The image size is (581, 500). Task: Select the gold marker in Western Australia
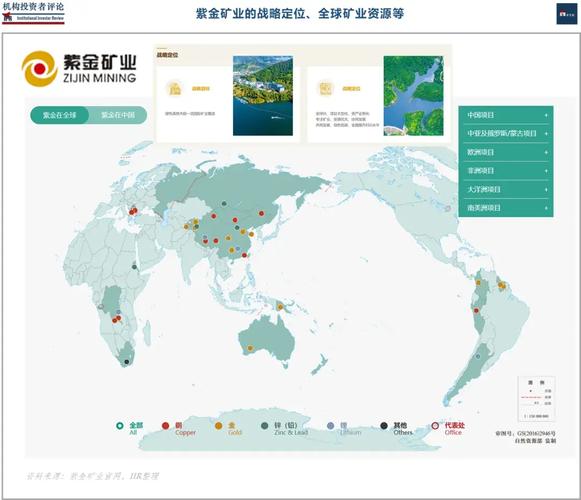tap(250, 348)
